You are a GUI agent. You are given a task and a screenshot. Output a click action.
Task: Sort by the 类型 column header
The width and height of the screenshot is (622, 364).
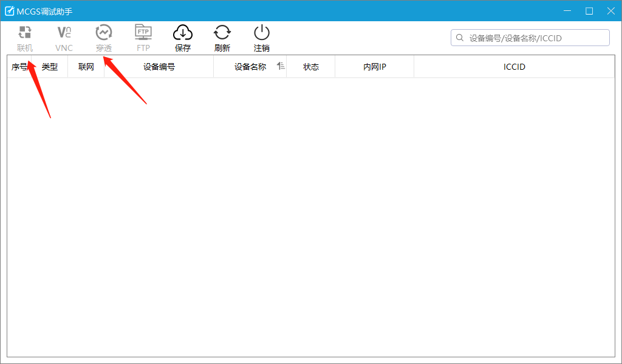click(50, 67)
